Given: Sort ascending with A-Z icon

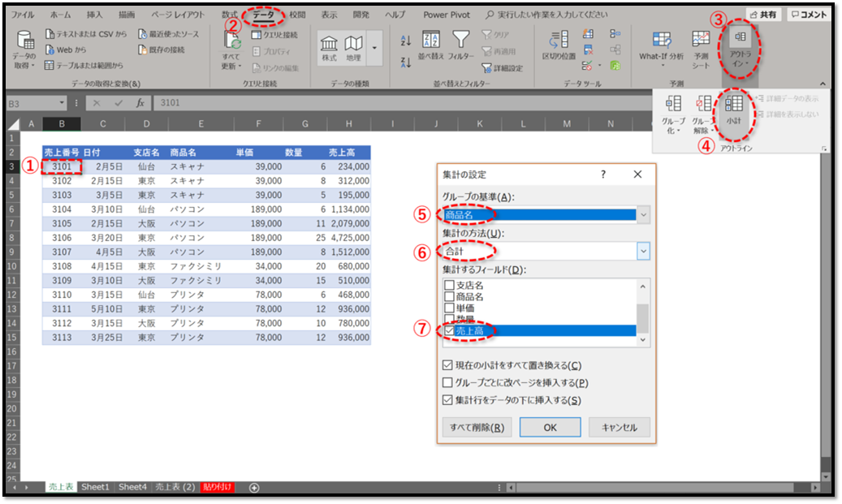Looking at the screenshot, I should coord(406,40).
